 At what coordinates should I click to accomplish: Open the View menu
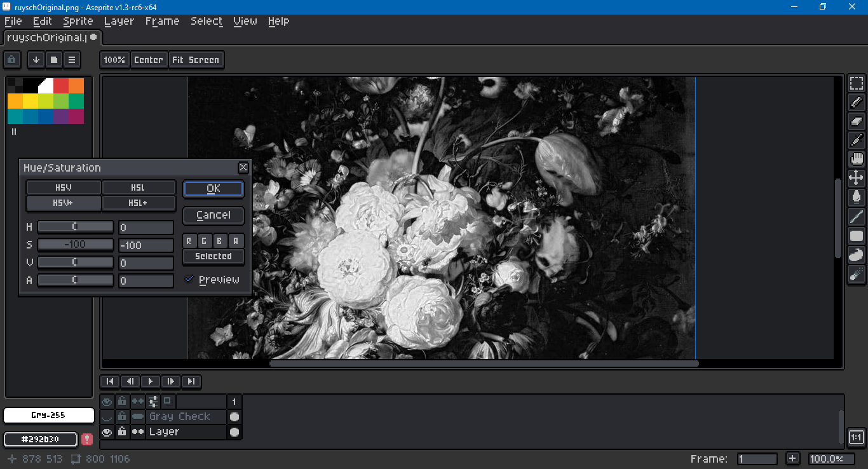pyautogui.click(x=245, y=21)
